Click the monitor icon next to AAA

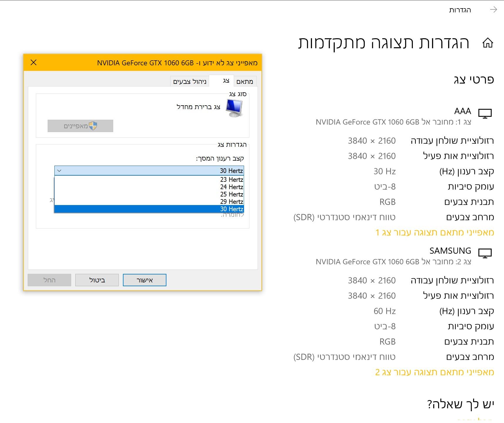(485, 113)
